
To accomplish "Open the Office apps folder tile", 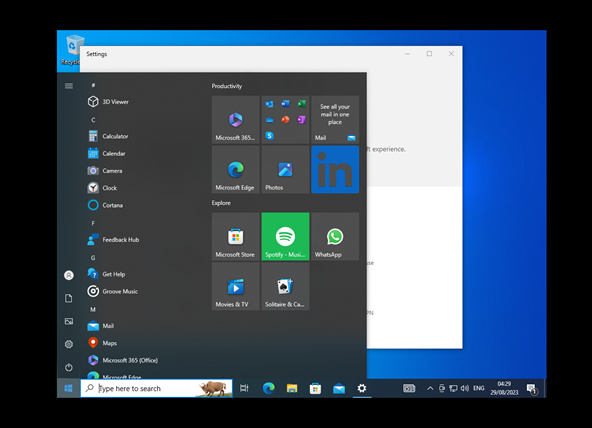I will (285, 120).
